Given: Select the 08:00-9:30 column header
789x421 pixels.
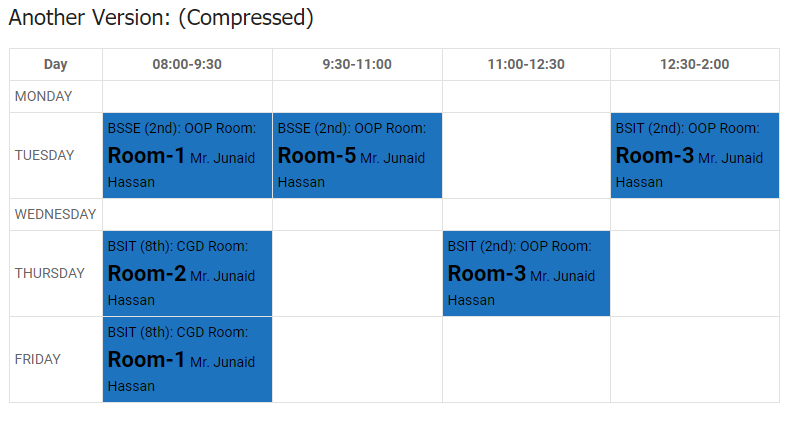Looking at the screenshot, I should [x=187, y=64].
